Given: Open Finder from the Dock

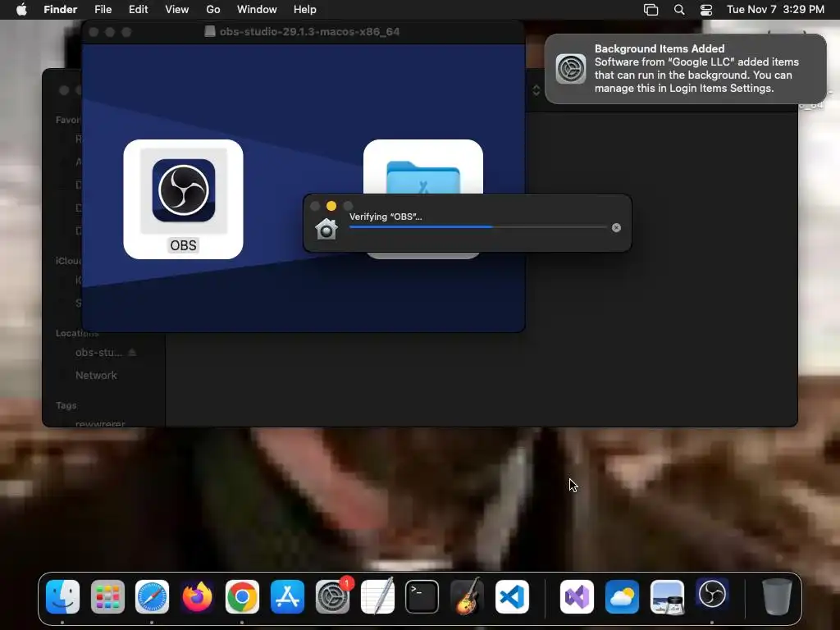Looking at the screenshot, I should click(62, 597).
